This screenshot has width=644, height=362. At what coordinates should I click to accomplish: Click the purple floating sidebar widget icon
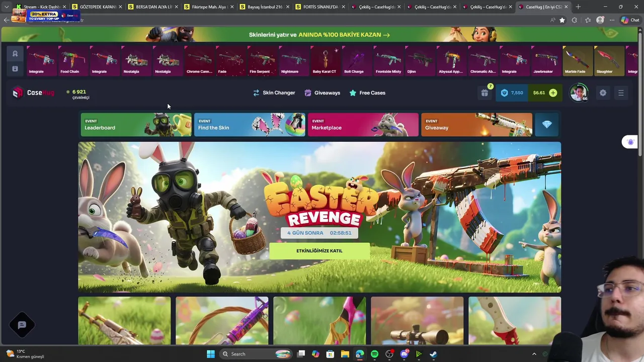pos(630,142)
